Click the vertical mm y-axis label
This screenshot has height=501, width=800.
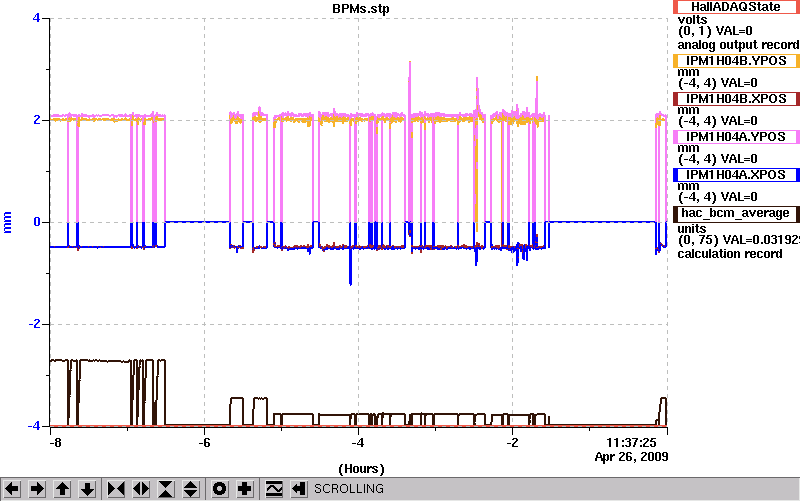coord(7,222)
